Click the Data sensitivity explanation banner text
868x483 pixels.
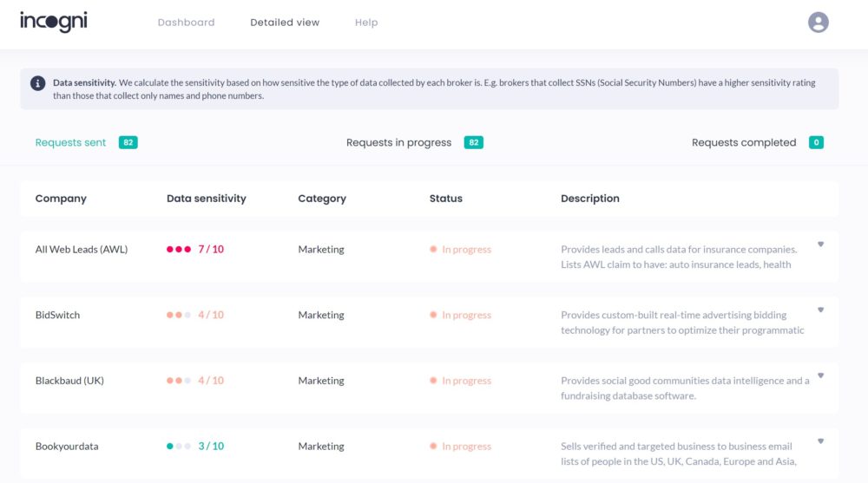coord(434,89)
